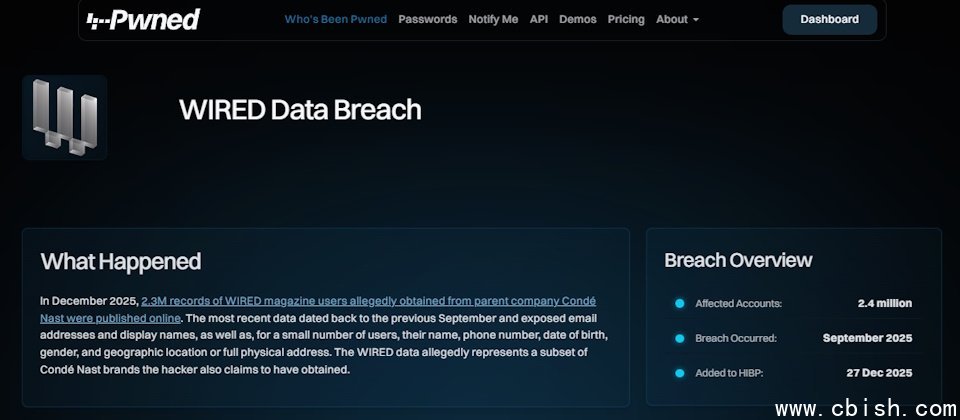
Task: Go to the Passwords nav item
Action: 427,19
